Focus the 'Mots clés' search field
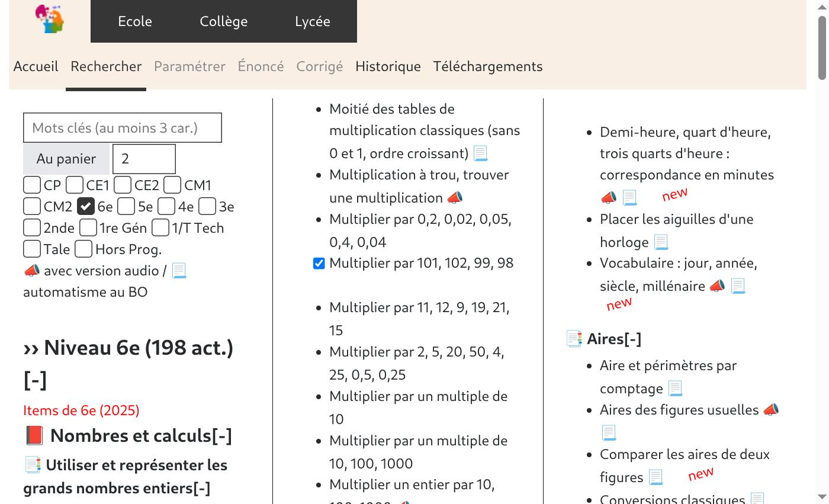The width and height of the screenshot is (829, 504). click(x=123, y=128)
